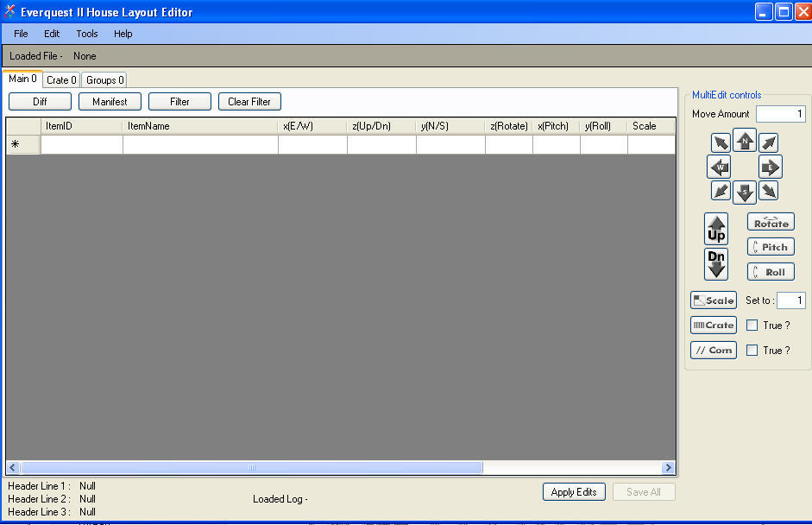Move items northeast with the diagonal arrow
Image resolution: width=812 pixels, height=525 pixels.
point(769,142)
